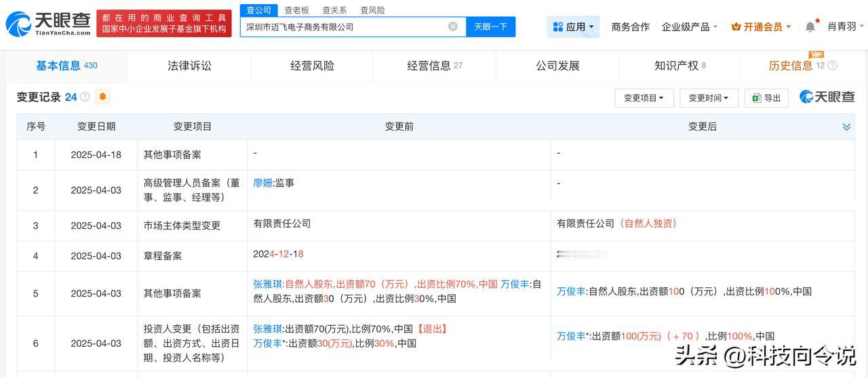Click the 序号 column header

(36, 127)
